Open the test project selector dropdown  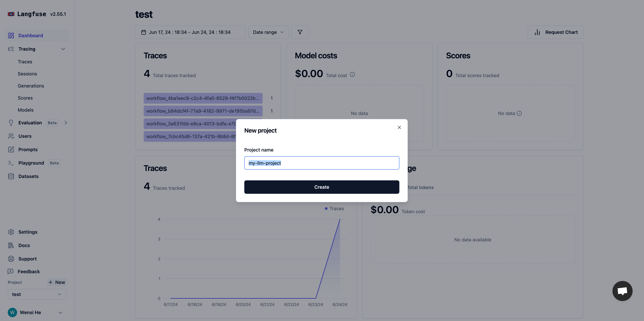(37, 294)
